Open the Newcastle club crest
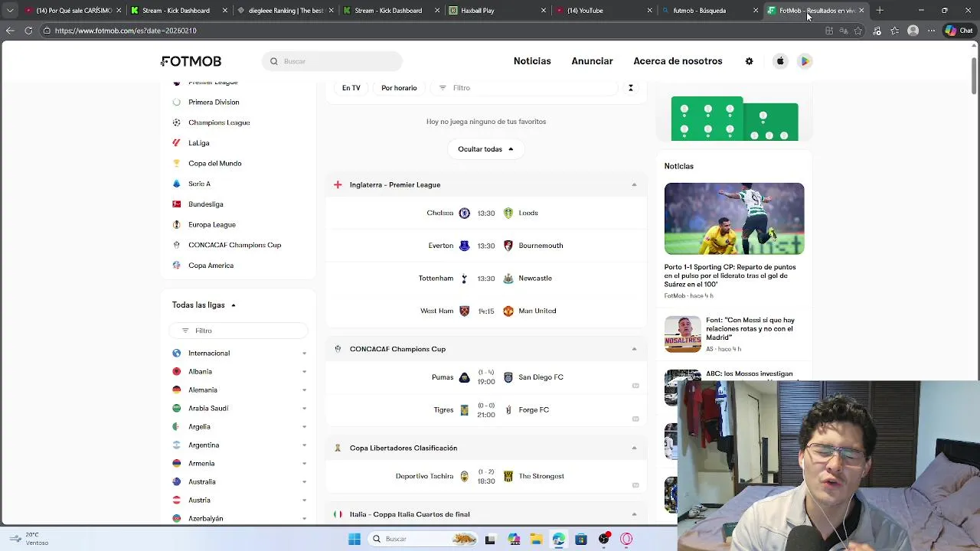The width and height of the screenshot is (980, 551). pyautogui.click(x=508, y=279)
